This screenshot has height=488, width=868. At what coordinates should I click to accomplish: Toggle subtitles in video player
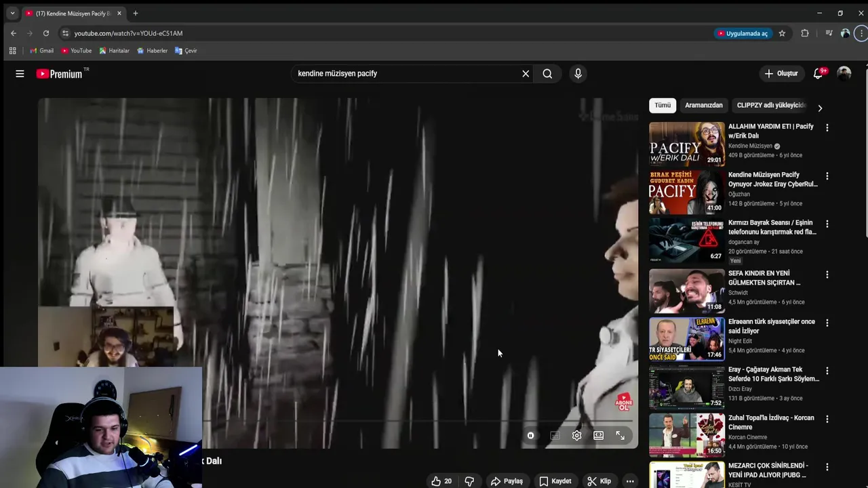pos(555,436)
